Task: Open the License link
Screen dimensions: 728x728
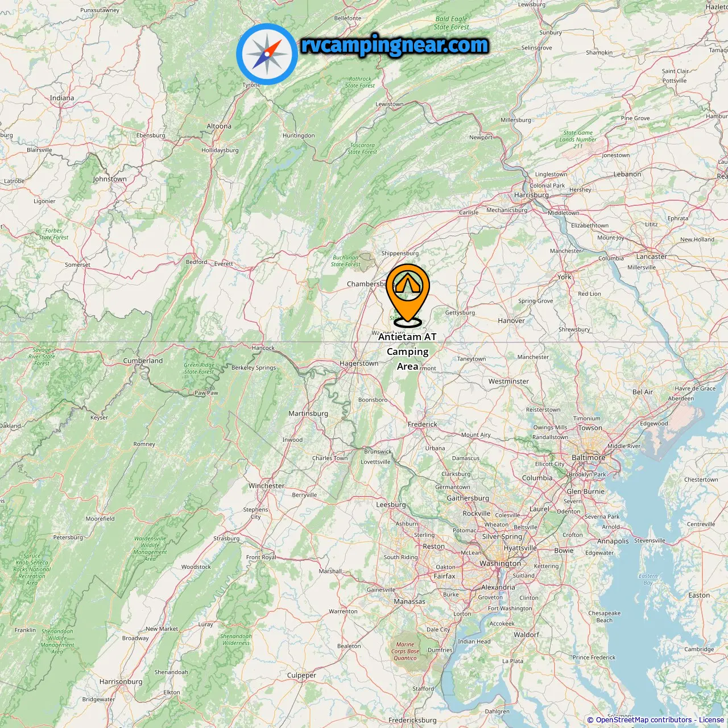Action: point(712,720)
